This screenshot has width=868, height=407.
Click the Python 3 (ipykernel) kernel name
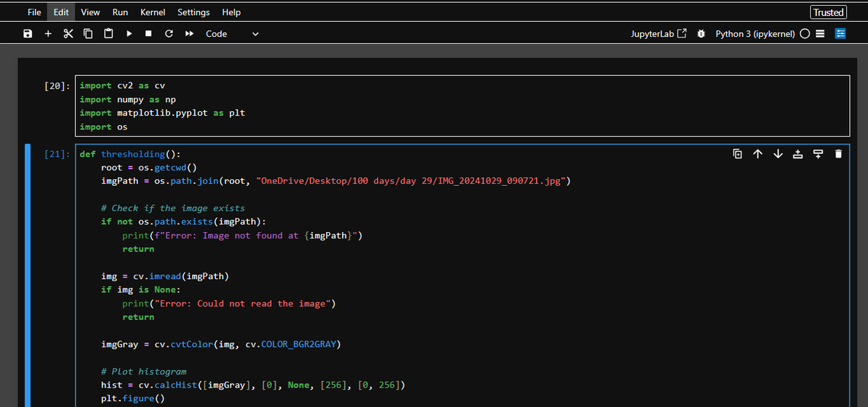tap(755, 34)
